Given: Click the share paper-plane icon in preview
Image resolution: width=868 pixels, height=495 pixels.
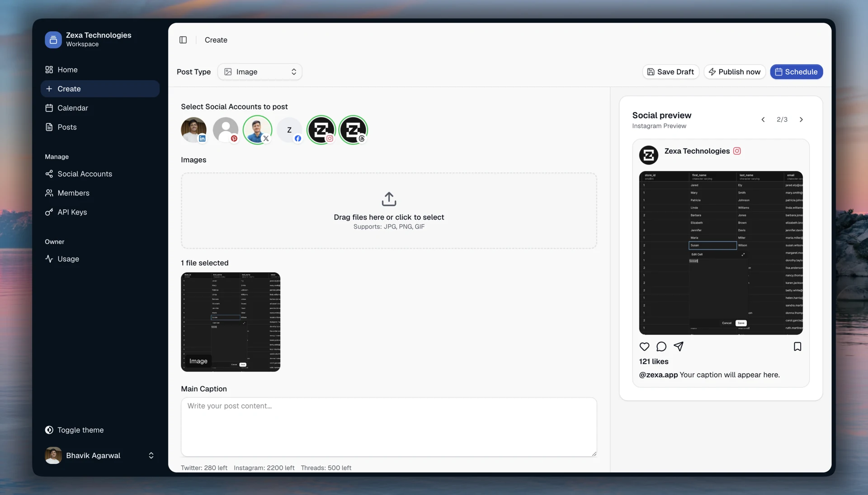Looking at the screenshot, I should (x=679, y=346).
